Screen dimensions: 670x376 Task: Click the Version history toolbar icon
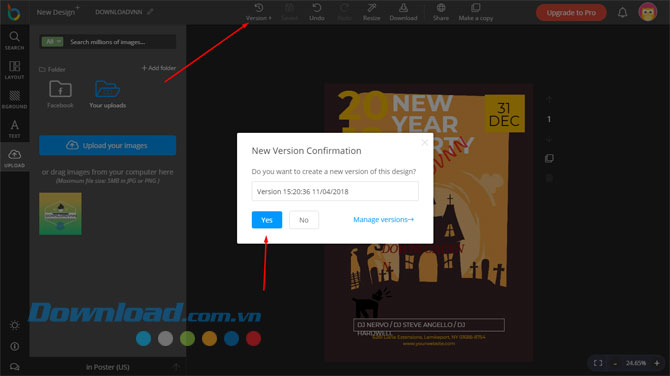coord(259,12)
